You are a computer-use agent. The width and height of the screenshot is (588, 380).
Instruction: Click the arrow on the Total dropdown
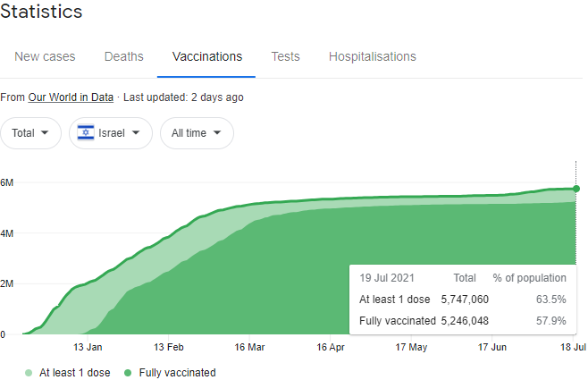click(x=45, y=133)
